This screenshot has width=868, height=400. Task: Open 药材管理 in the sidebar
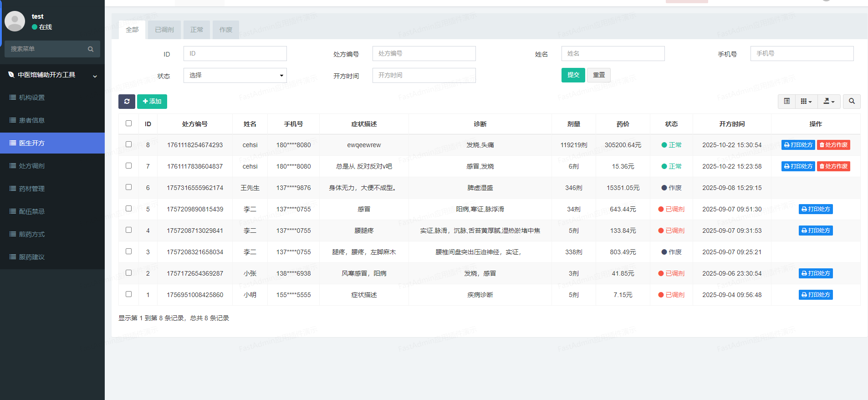(x=32, y=189)
